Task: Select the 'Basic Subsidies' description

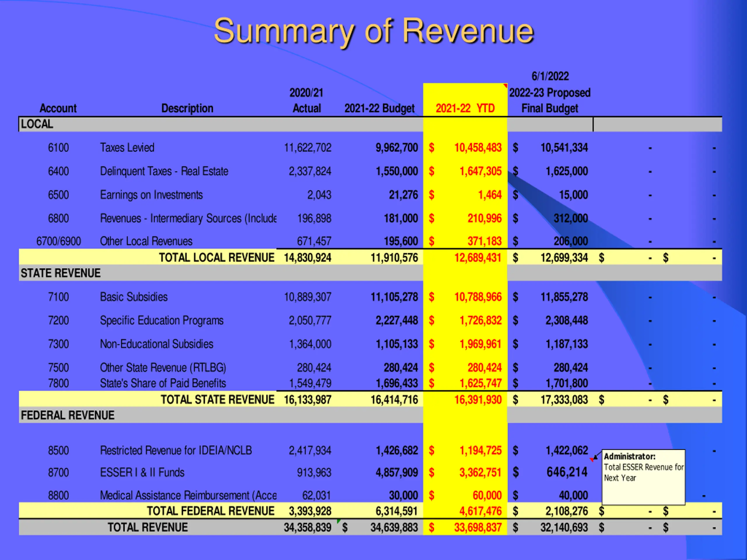Action: tap(134, 297)
